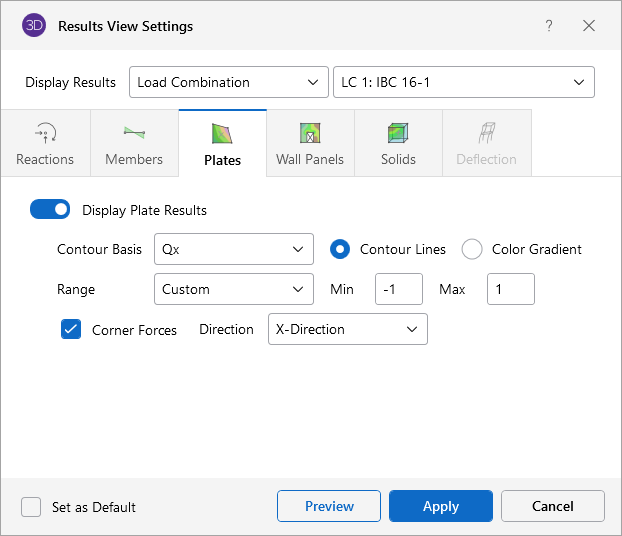Click the help question mark icon
The width and height of the screenshot is (622, 536).
[x=549, y=26]
